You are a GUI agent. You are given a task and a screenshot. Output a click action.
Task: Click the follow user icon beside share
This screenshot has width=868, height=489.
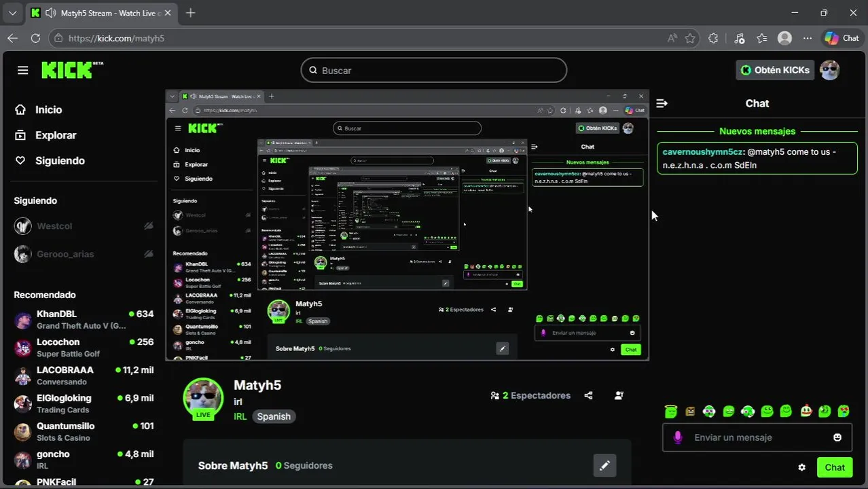(x=619, y=395)
